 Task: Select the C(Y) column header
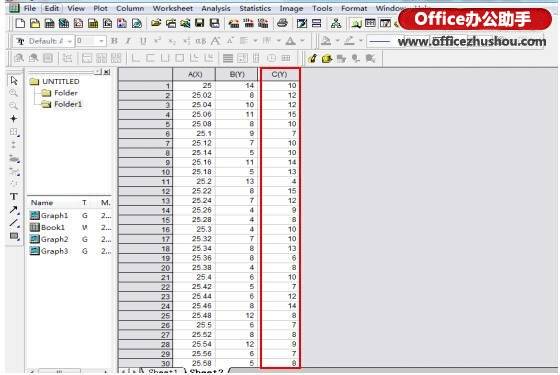[280, 75]
